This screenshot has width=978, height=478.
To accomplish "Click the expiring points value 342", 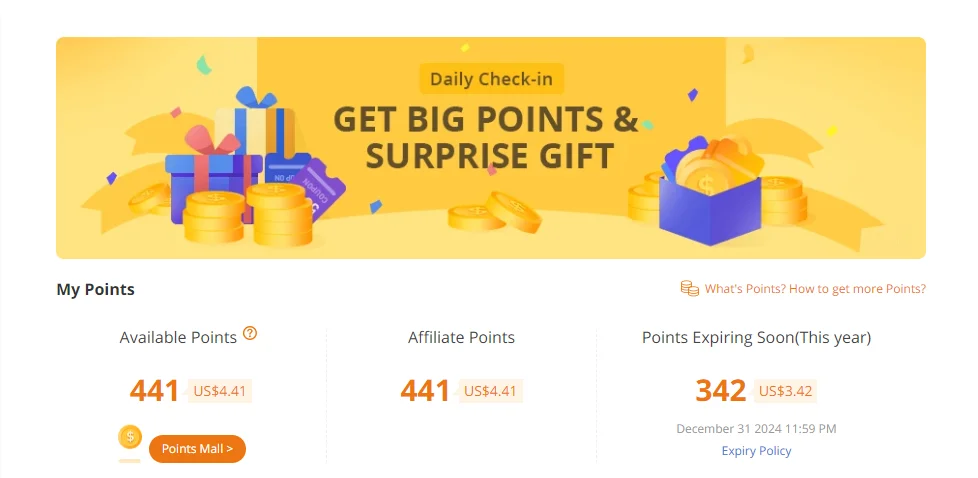I will 721,391.
